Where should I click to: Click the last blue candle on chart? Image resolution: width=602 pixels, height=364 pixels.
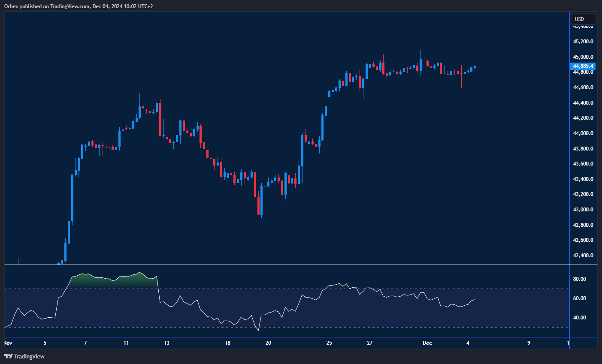tap(475, 67)
